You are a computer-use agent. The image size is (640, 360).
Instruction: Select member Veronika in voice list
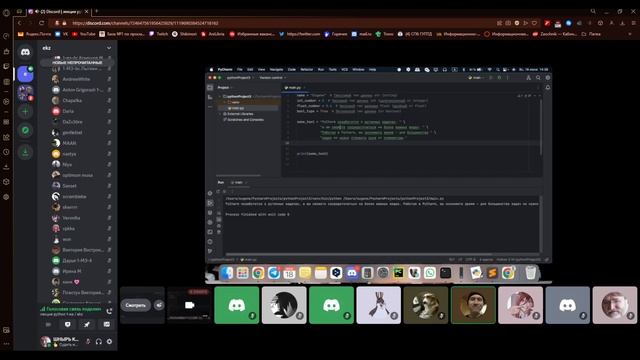[x=82, y=218]
